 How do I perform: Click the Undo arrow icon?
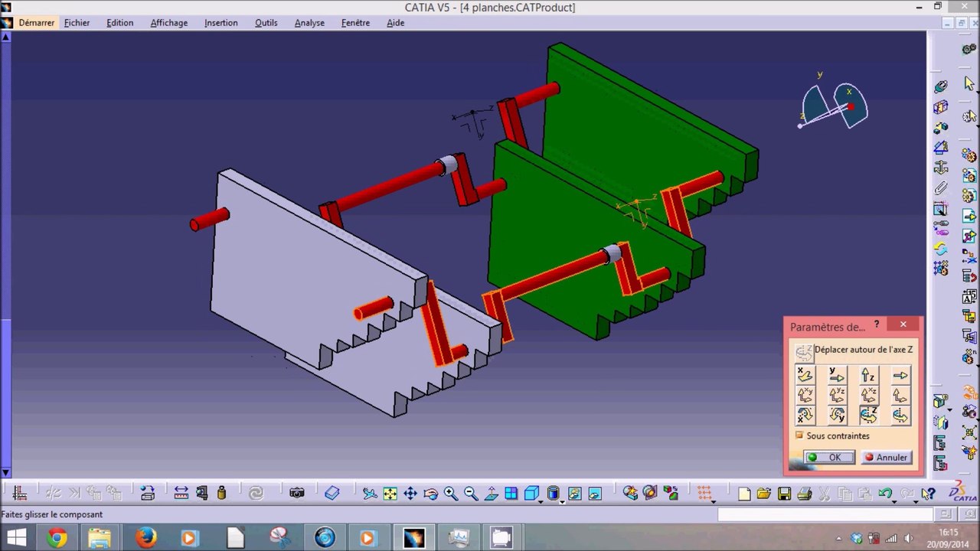(886, 494)
